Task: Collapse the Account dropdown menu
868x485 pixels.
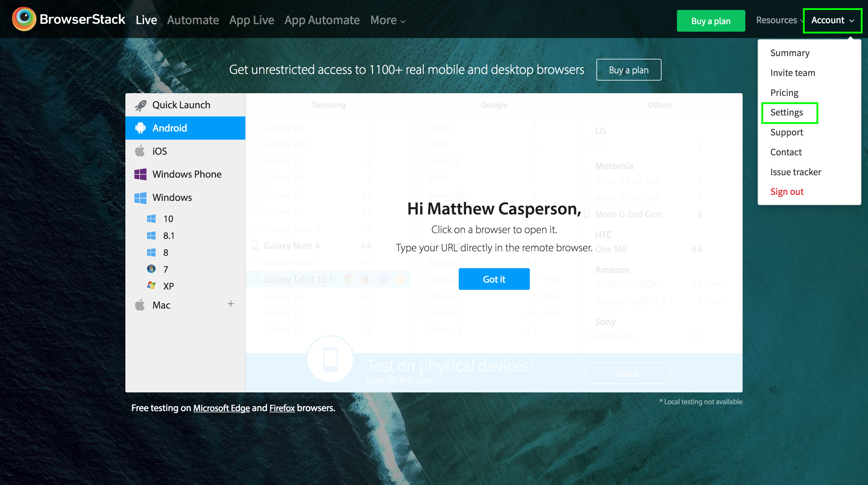Action: pos(832,20)
